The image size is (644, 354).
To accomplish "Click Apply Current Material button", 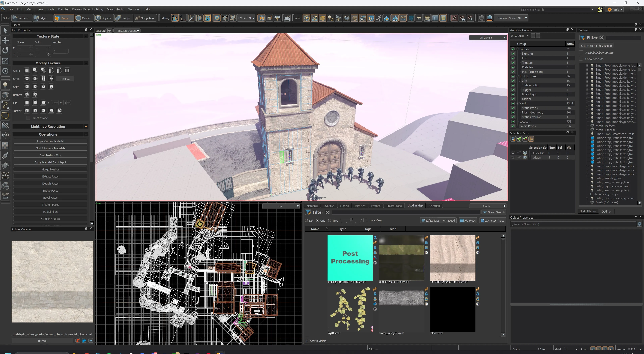I will [50, 141].
